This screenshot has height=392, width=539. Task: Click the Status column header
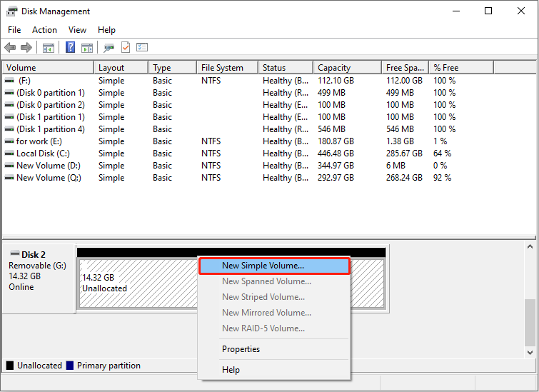click(286, 68)
